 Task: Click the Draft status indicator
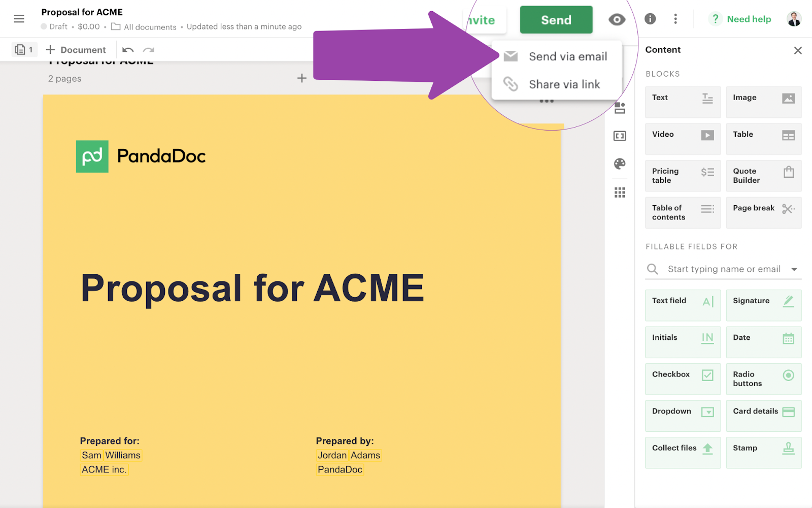54,26
